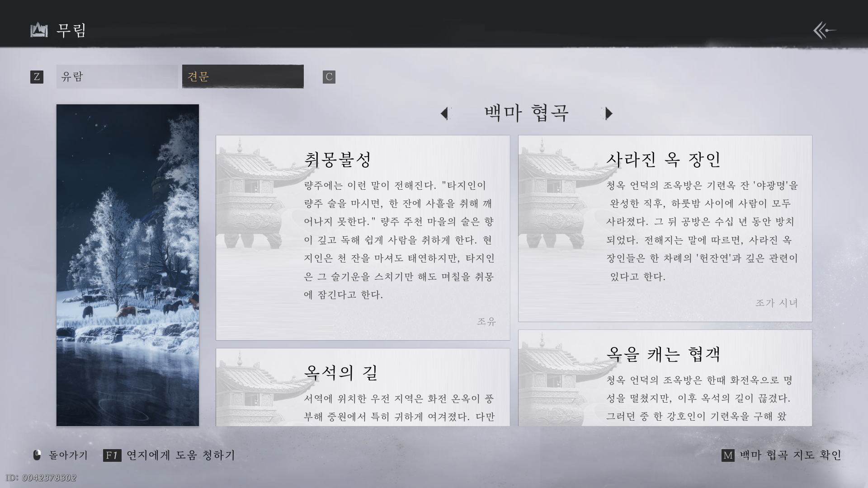
Task: Click the 조유 source name
Action: 486,322
